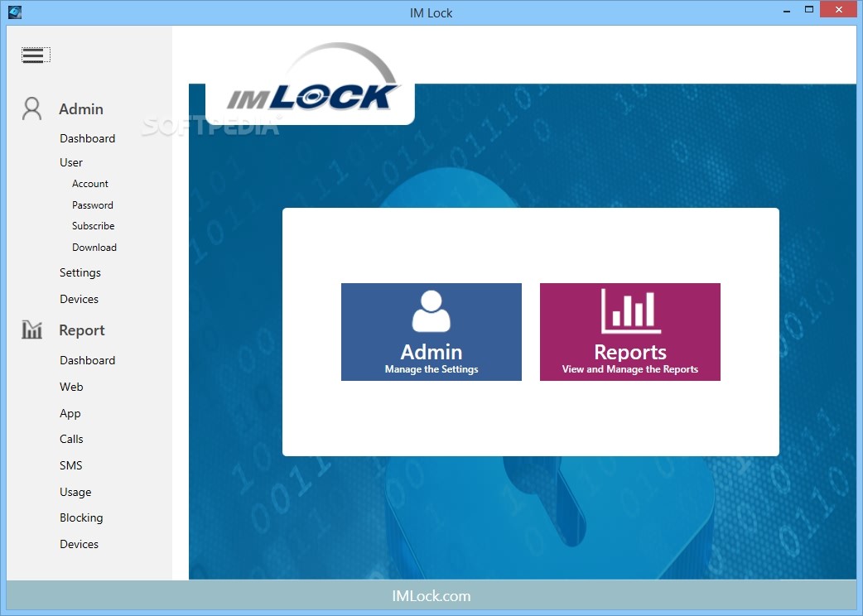863x616 pixels.
Task: Click the Admin user silhouette icon in sidebar
Action: click(x=32, y=109)
